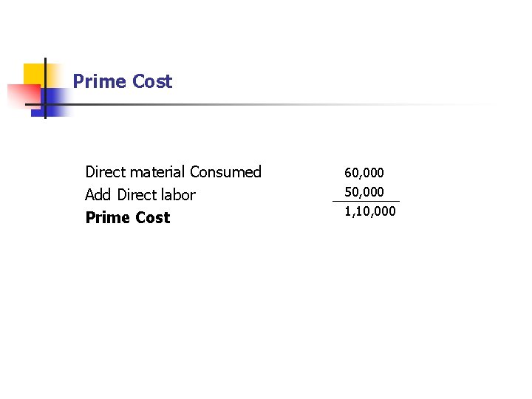Screen dimensions: 532x399
Task: Select the 60,000 amount
Action: pos(364,173)
